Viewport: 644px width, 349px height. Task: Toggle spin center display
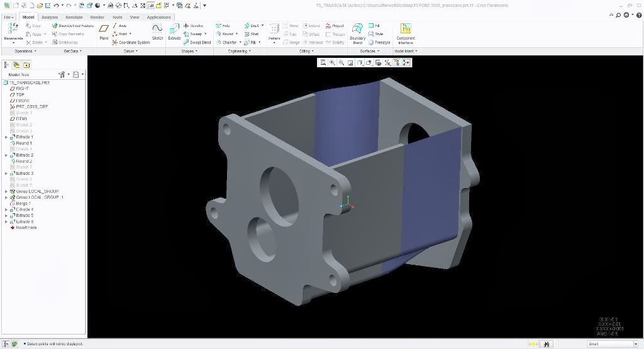click(406, 62)
